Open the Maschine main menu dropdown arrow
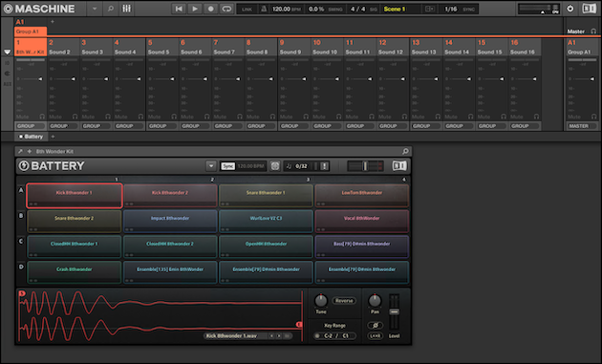This screenshot has height=364, width=602. 95,9
